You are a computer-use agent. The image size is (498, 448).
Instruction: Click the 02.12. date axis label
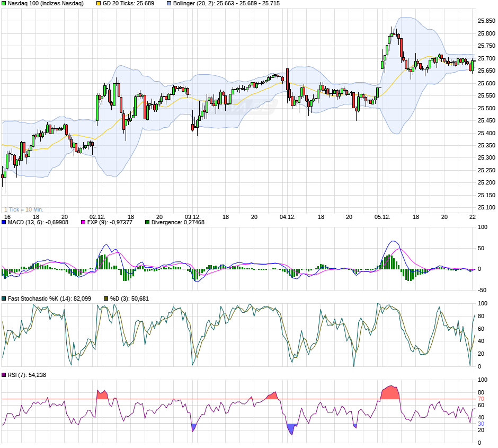(x=97, y=217)
